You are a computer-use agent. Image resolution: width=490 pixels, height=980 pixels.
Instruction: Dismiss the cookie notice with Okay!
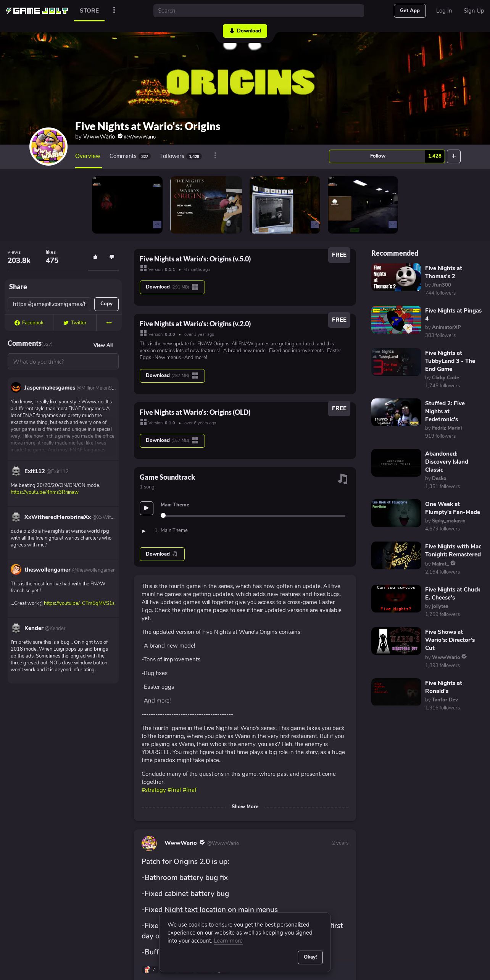[x=310, y=957]
